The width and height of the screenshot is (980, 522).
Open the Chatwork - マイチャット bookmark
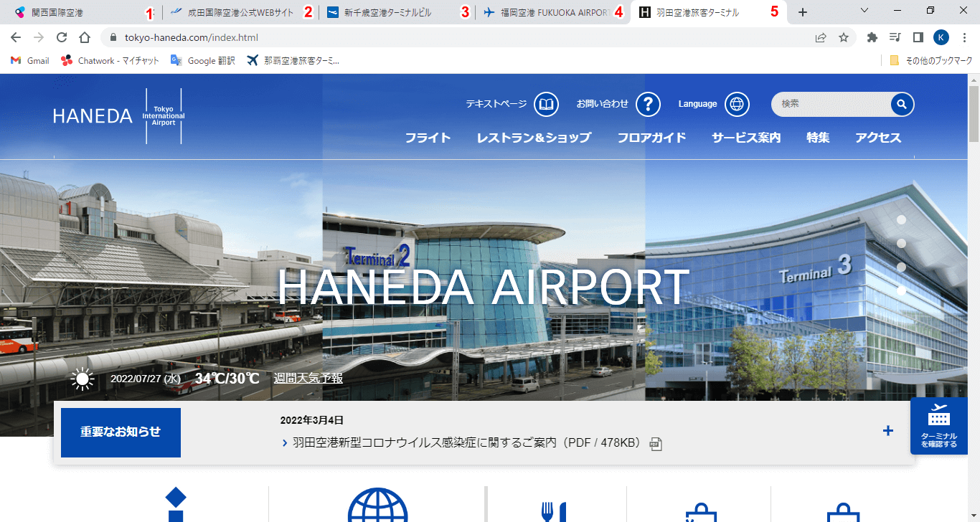(110, 61)
